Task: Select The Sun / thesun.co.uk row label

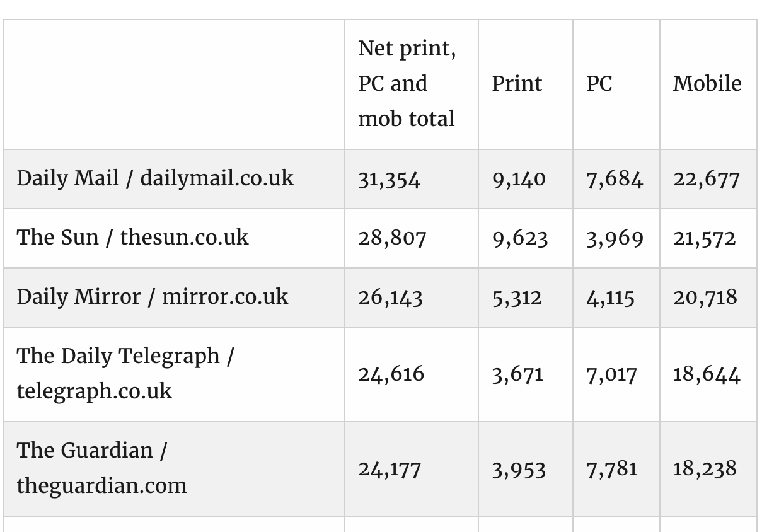Action: (x=132, y=238)
